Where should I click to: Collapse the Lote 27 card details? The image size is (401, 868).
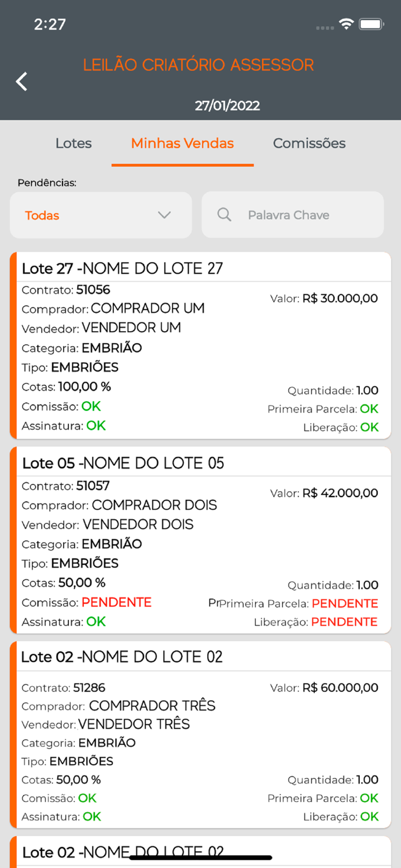click(200, 268)
